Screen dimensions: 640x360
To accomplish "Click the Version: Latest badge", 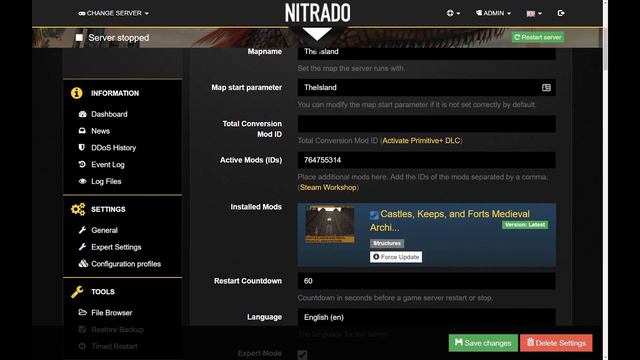I will click(525, 225).
